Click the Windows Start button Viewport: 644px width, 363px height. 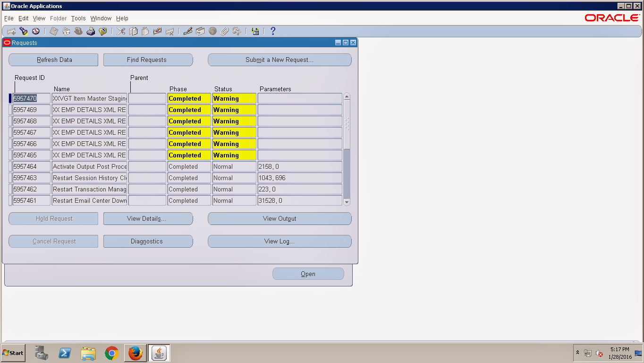(13, 353)
